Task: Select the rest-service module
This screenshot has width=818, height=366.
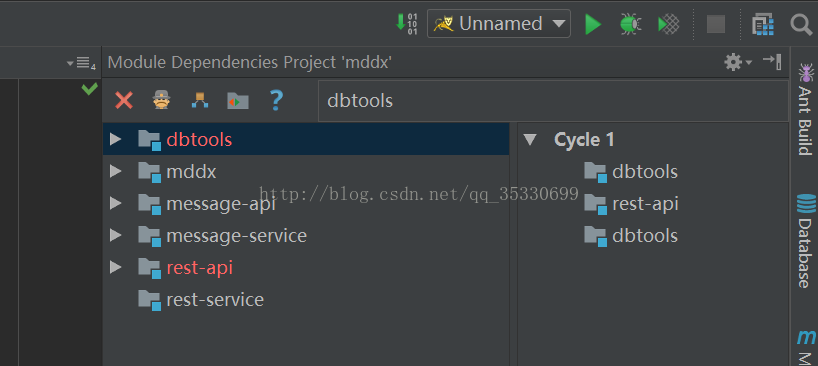Action: [x=215, y=300]
